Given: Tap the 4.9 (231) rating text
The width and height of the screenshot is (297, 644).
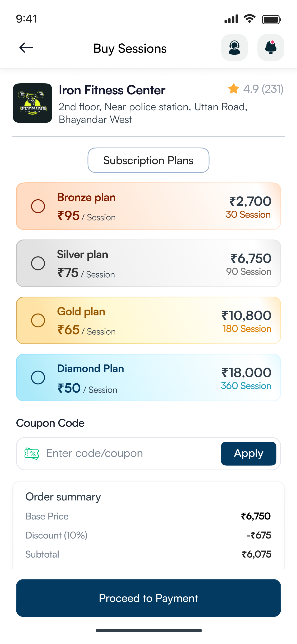Looking at the screenshot, I should [263, 89].
